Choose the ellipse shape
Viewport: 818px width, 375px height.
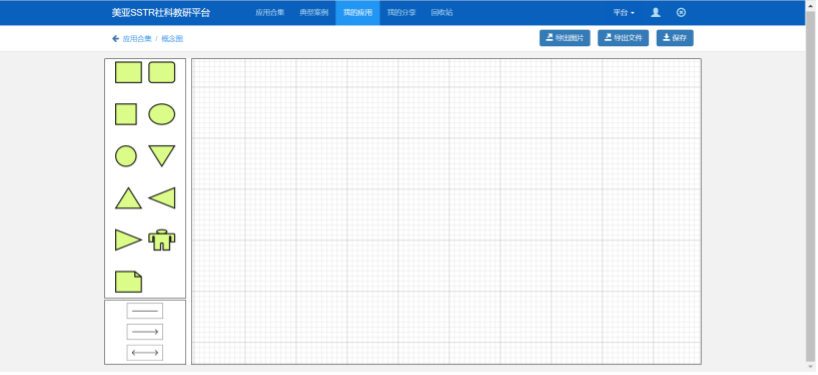[x=162, y=114]
